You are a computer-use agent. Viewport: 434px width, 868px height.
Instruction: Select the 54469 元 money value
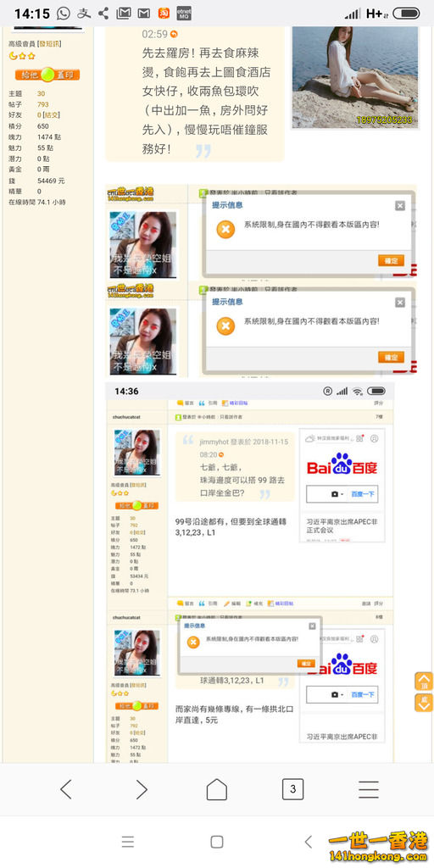pos(51,181)
